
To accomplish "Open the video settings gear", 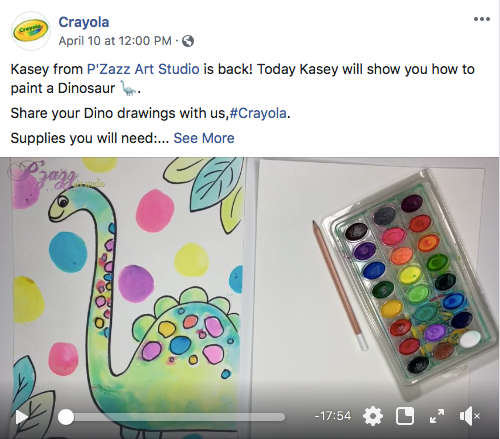I will (373, 416).
